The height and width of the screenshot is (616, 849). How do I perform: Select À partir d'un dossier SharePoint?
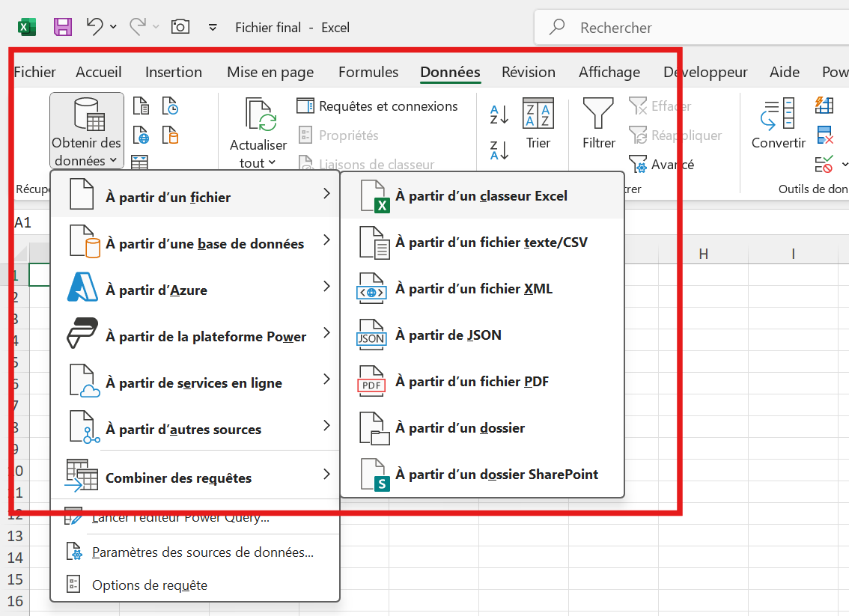(x=482, y=475)
